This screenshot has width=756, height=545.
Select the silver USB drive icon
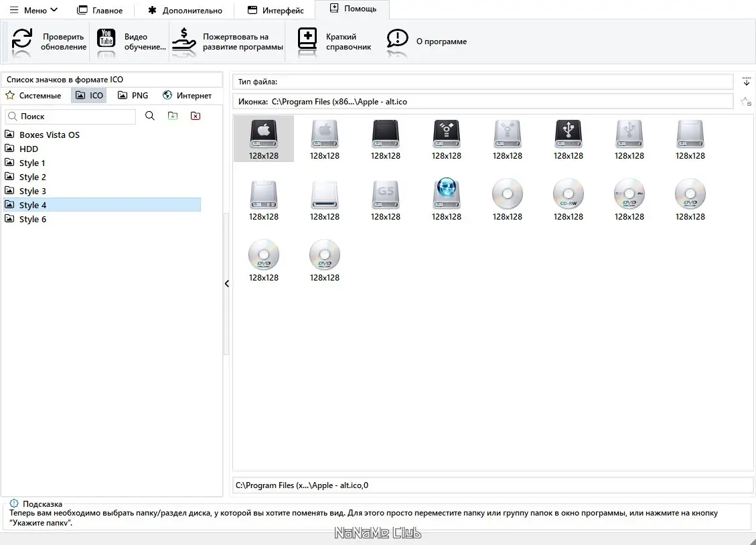click(629, 139)
